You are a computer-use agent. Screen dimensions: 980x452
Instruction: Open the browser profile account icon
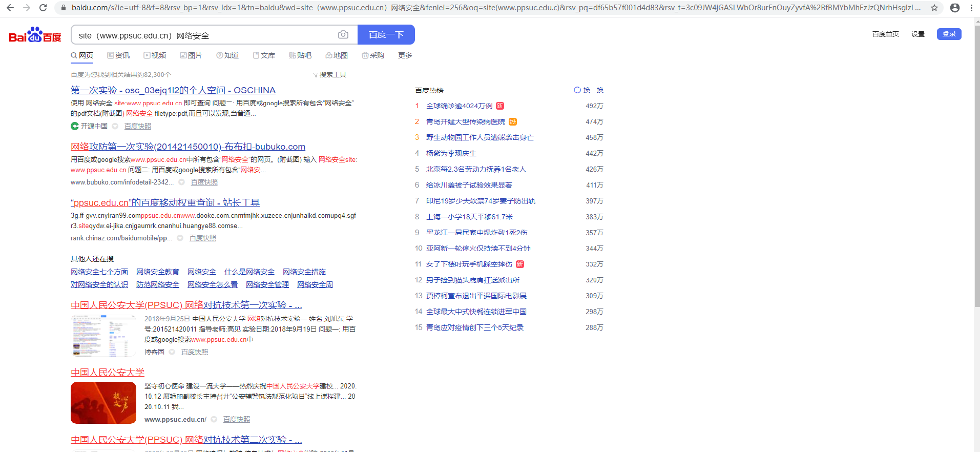coord(955,8)
